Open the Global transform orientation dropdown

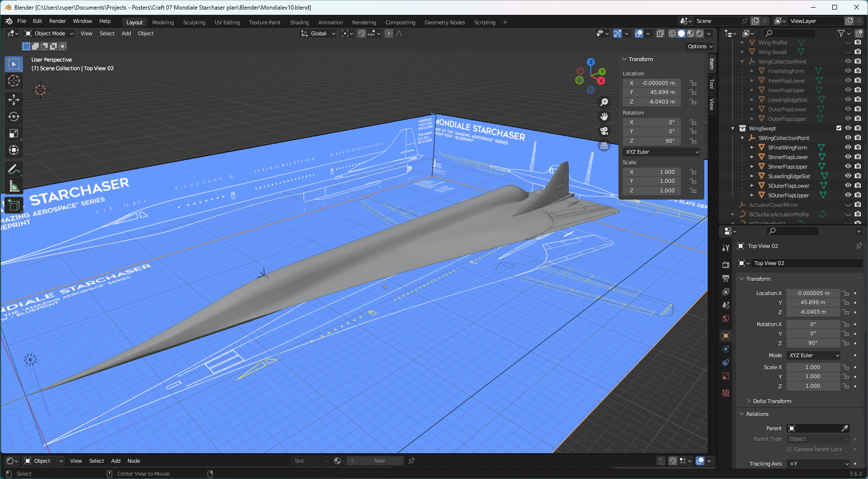318,33
